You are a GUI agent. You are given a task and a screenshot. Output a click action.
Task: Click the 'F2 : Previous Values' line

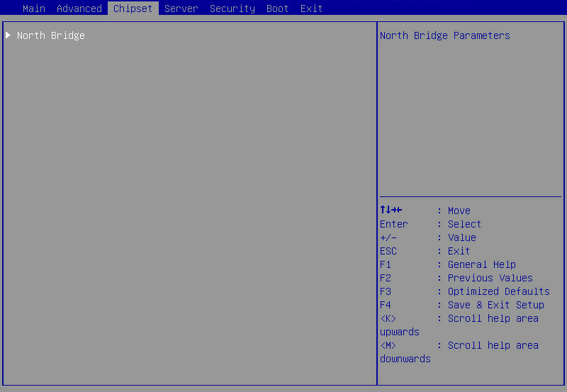click(x=456, y=278)
